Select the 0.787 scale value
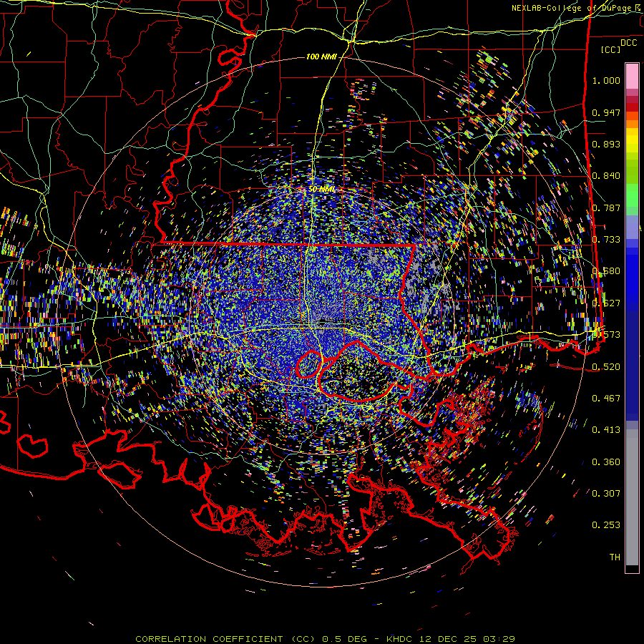This screenshot has height=644, width=644. [606, 208]
